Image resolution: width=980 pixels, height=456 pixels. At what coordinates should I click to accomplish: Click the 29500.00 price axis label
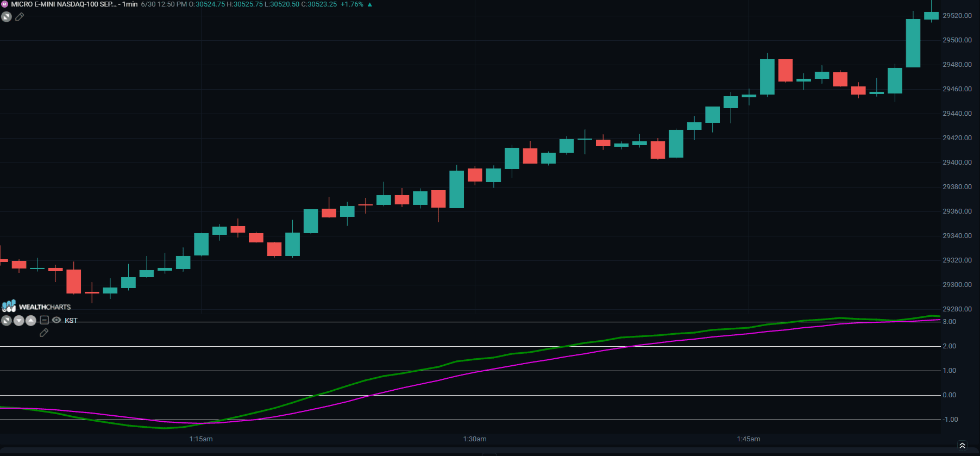[957, 40]
